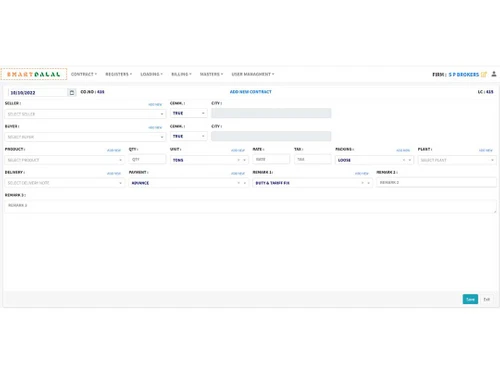Screen dimensions: 500x375
Task: Open the seller Conf. True dropdown
Action: click(189, 113)
